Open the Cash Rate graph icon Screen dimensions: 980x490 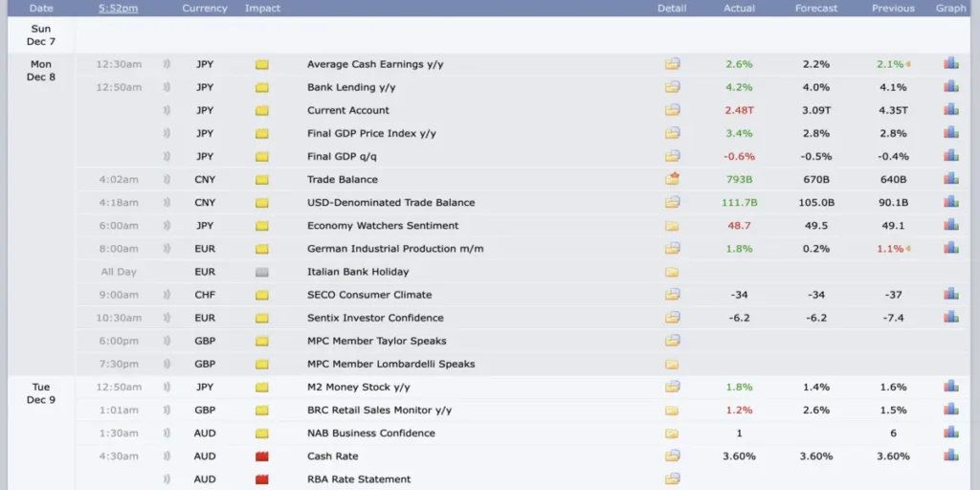point(950,457)
